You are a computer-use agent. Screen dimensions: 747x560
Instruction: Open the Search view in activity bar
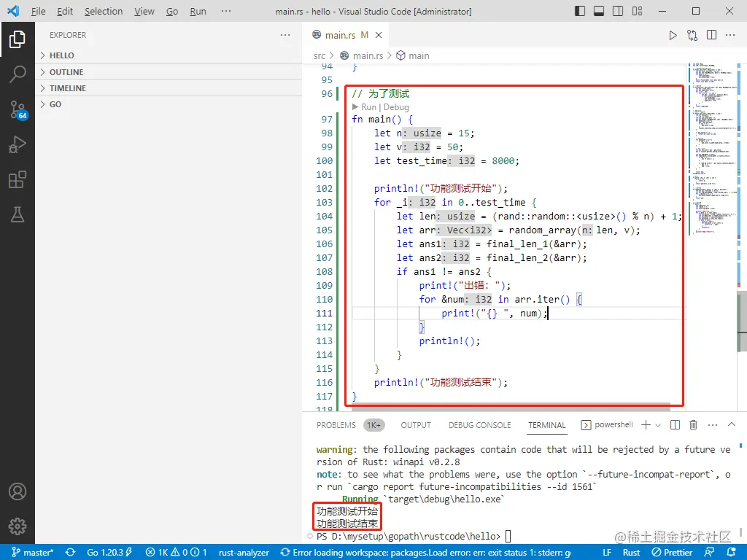coord(18,74)
